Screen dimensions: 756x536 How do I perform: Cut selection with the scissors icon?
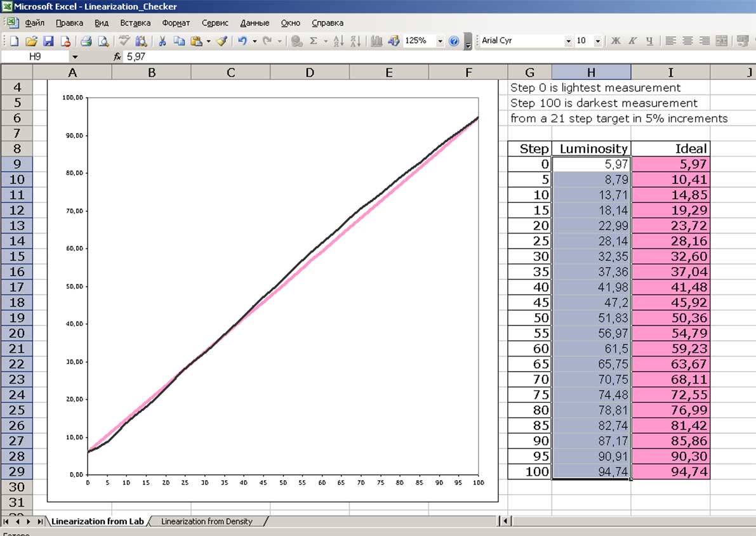coord(162,41)
